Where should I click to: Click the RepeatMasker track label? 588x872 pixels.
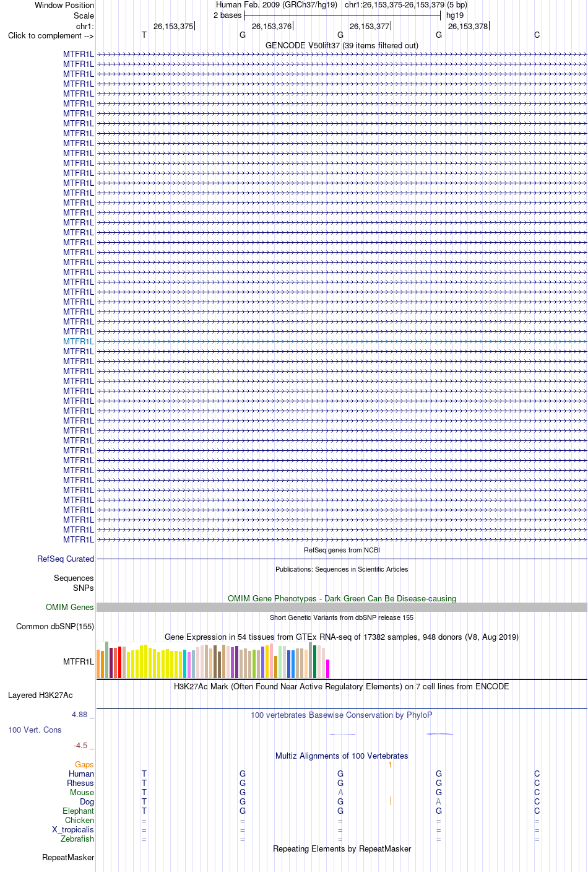(x=68, y=857)
